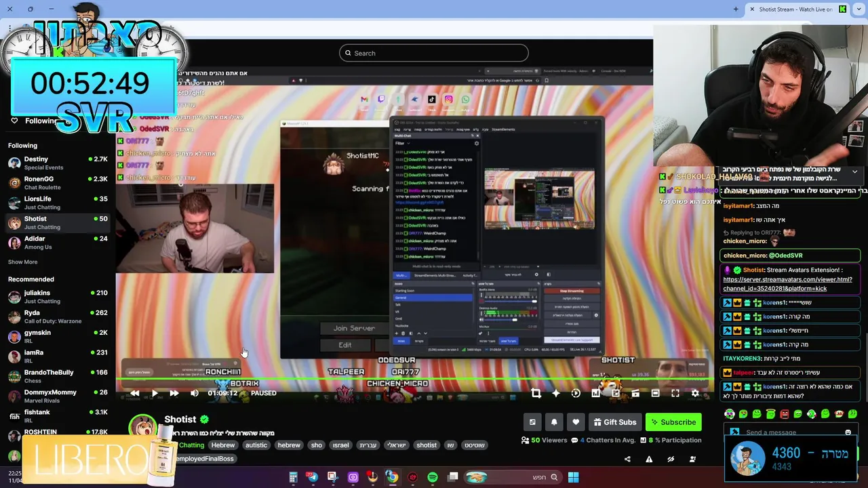868x488 pixels.
Task: Mute the stream volume speaker icon
Action: click(x=195, y=393)
